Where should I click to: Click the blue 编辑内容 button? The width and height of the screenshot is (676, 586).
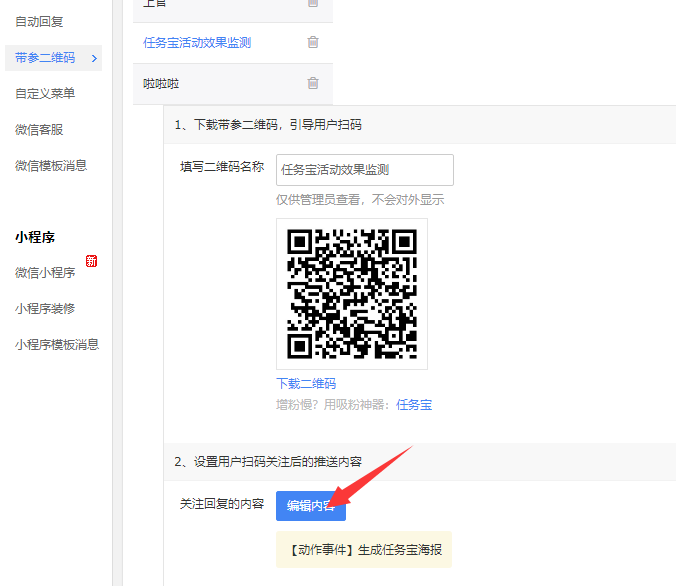(311, 506)
